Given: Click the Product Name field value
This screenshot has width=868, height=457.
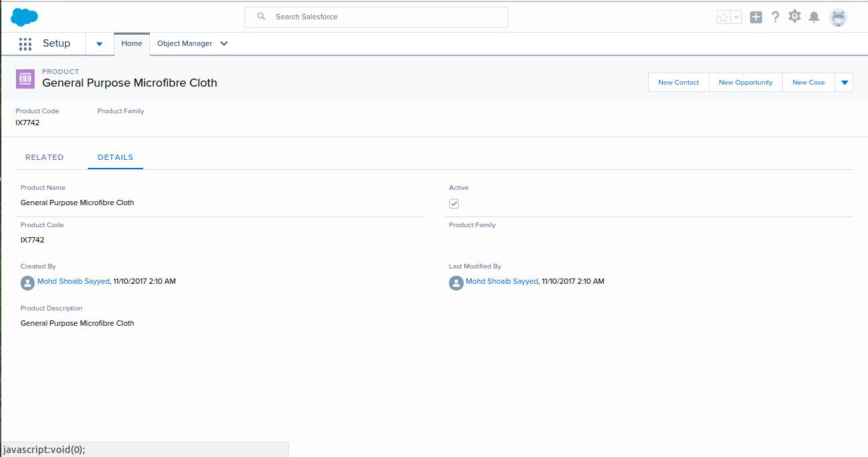Looking at the screenshot, I should click(77, 203).
